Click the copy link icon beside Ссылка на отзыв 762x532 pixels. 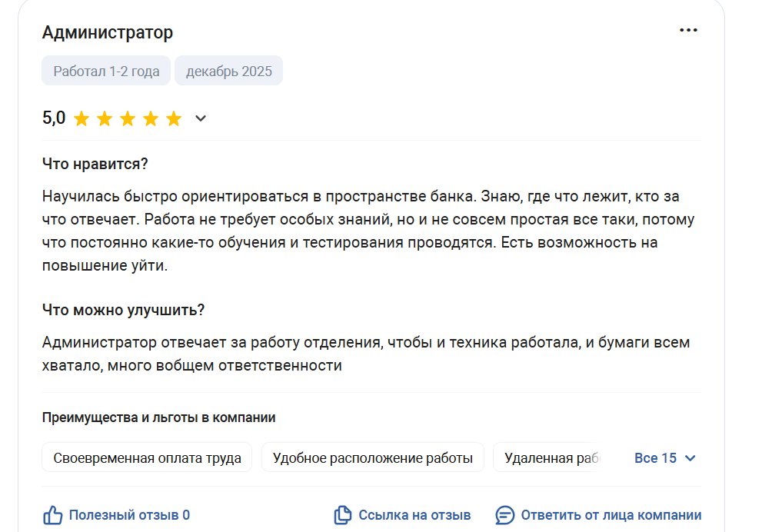click(x=343, y=515)
